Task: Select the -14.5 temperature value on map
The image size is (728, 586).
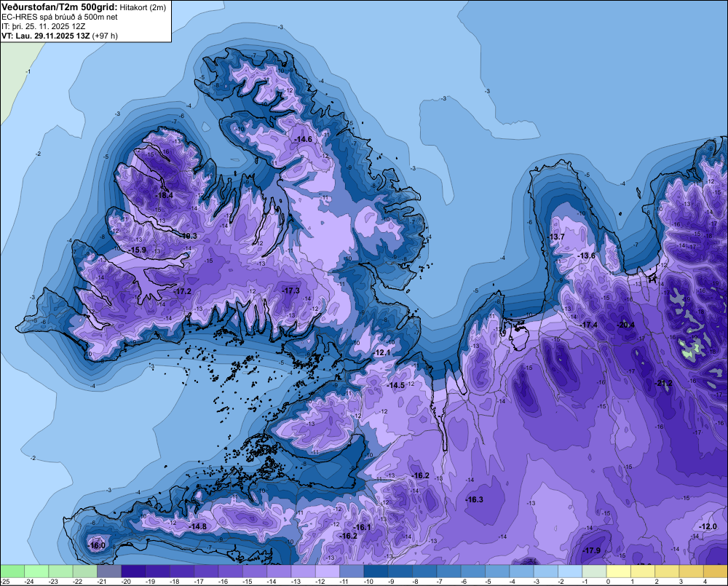Action: coord(395,385)
